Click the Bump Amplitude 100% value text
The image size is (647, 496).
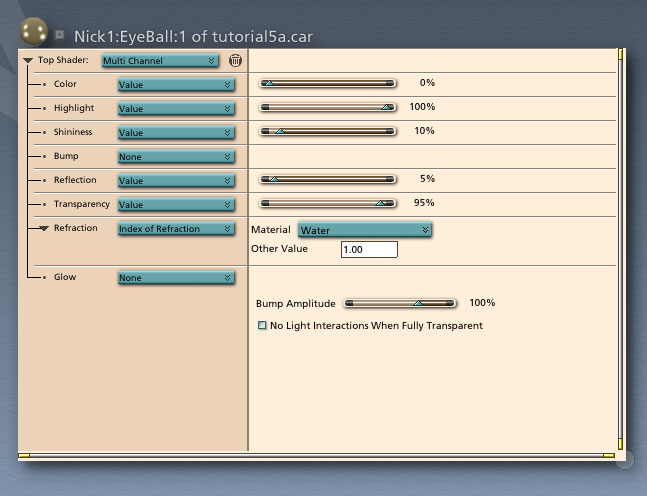click(x=482, y=302)
